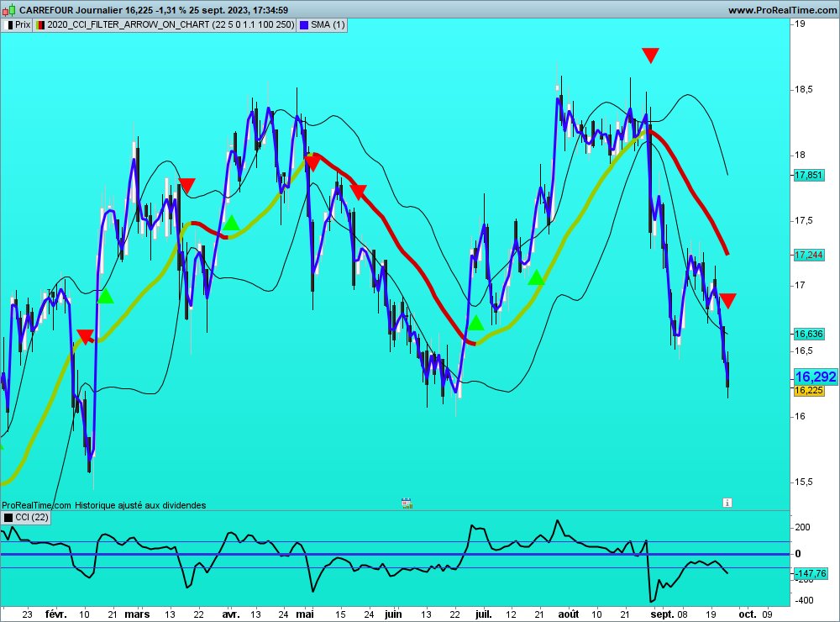Screen dimensions: 840x622
Task: Toggle the Prix display using its legend label
Action: [23, 25]
